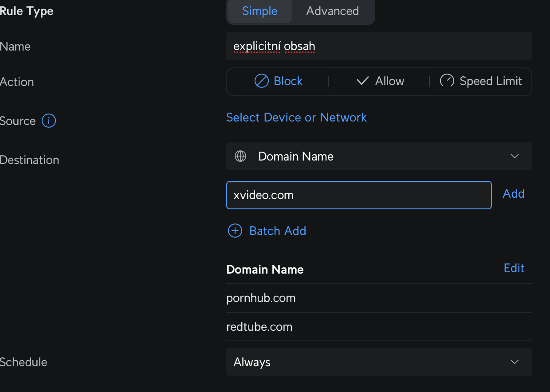Focus the Name field with explicitní obsah
This screenshot has width=550, height=392.
(x=379, y=46)
